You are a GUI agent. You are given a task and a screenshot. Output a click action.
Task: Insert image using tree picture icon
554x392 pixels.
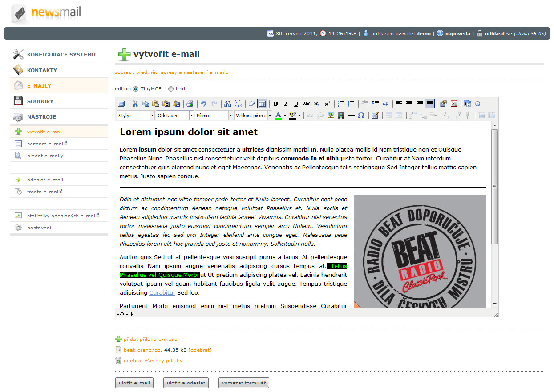point(331,116)
